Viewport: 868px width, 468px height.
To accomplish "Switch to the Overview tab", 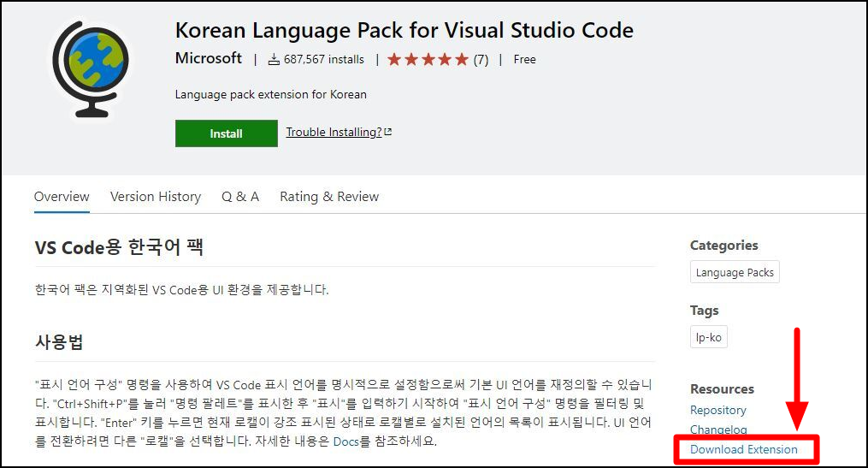I will [62, 197].
